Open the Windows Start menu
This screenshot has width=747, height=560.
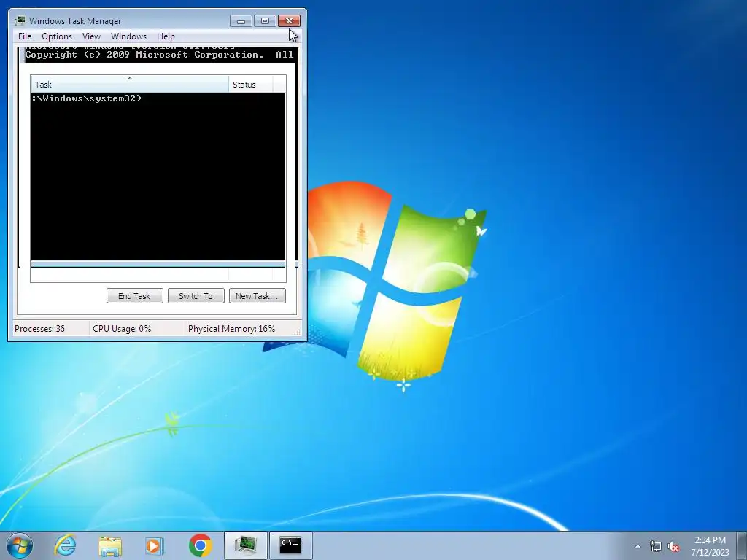point(20,545)
